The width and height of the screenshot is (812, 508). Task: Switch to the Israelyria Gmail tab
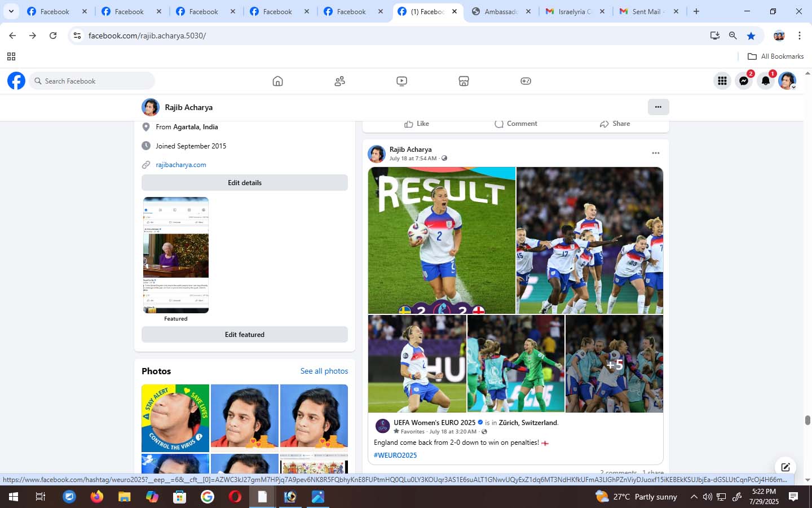click(x=575, y=11)
